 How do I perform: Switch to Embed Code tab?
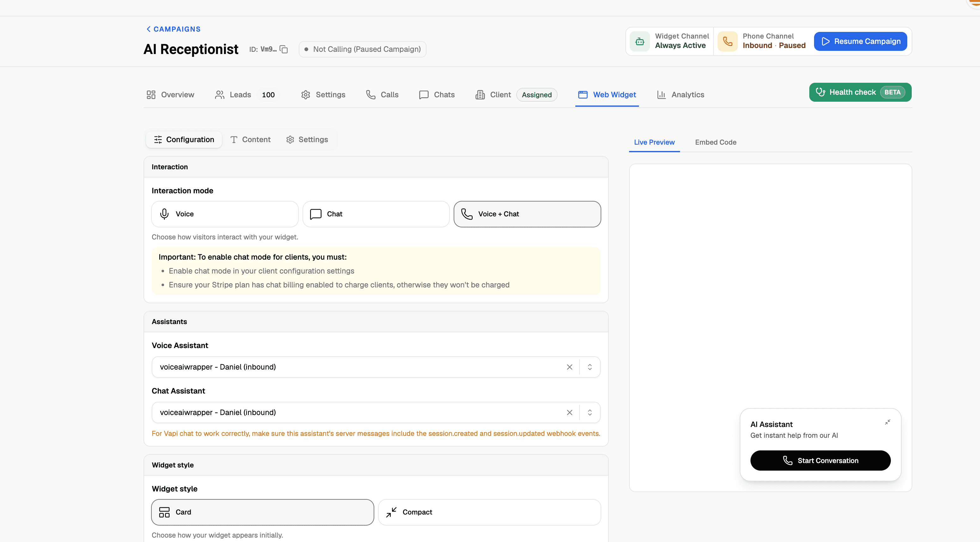click(716, 142)
